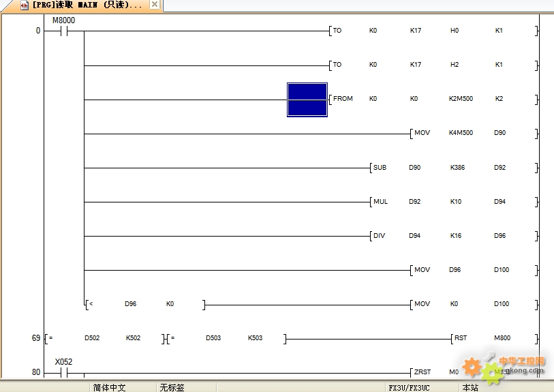The width and height of the screenshot is (554, 392).
Task: Select the MOV K4M500 D90 instruction
Action: (474, 133)
